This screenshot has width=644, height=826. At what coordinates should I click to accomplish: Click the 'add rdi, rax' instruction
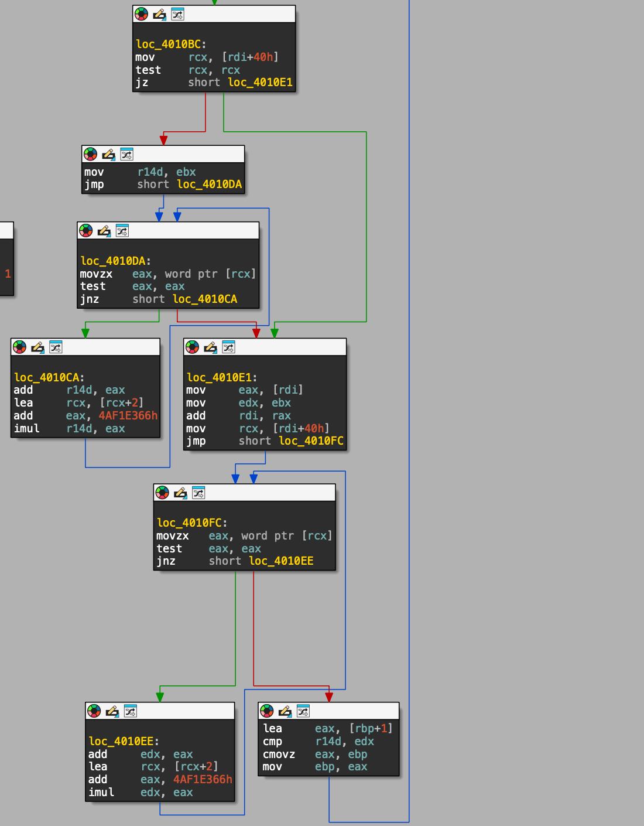(x=239, y=416)
